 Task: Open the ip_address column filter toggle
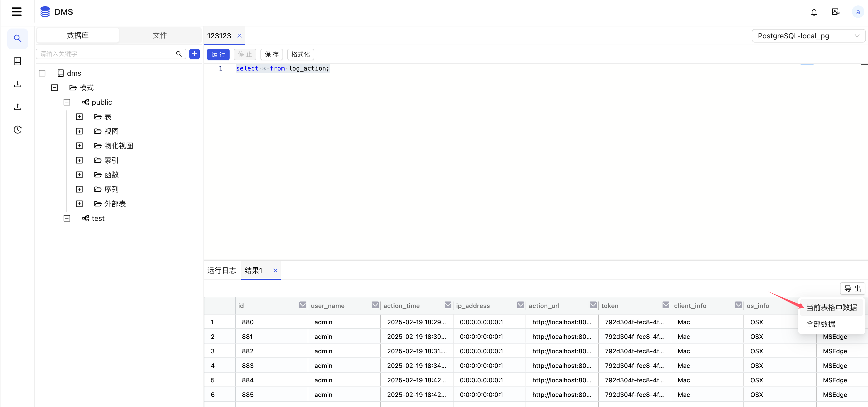(520, 305)
